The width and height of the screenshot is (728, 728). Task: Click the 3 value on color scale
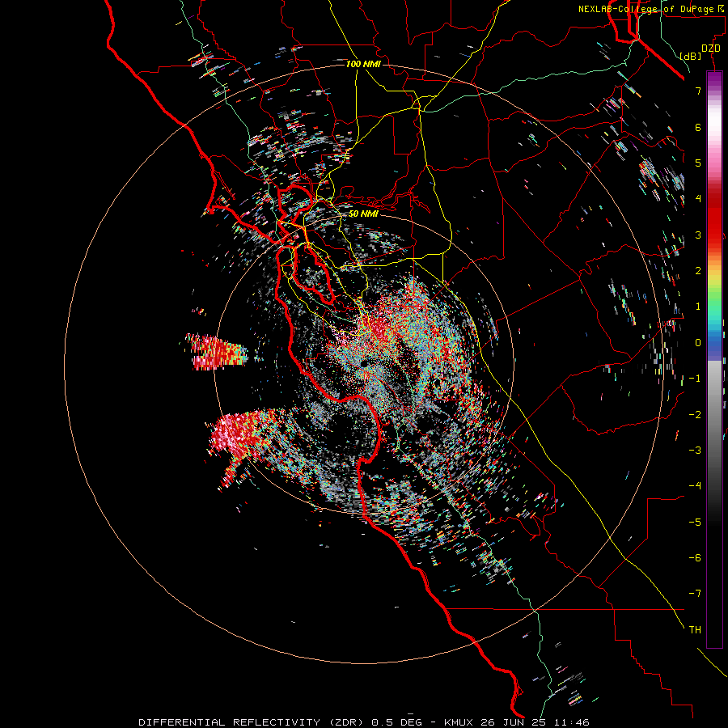(698, 235)
